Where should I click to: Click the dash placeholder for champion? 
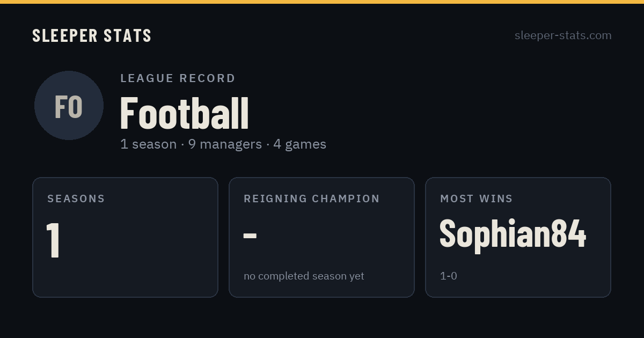[250, 235]
